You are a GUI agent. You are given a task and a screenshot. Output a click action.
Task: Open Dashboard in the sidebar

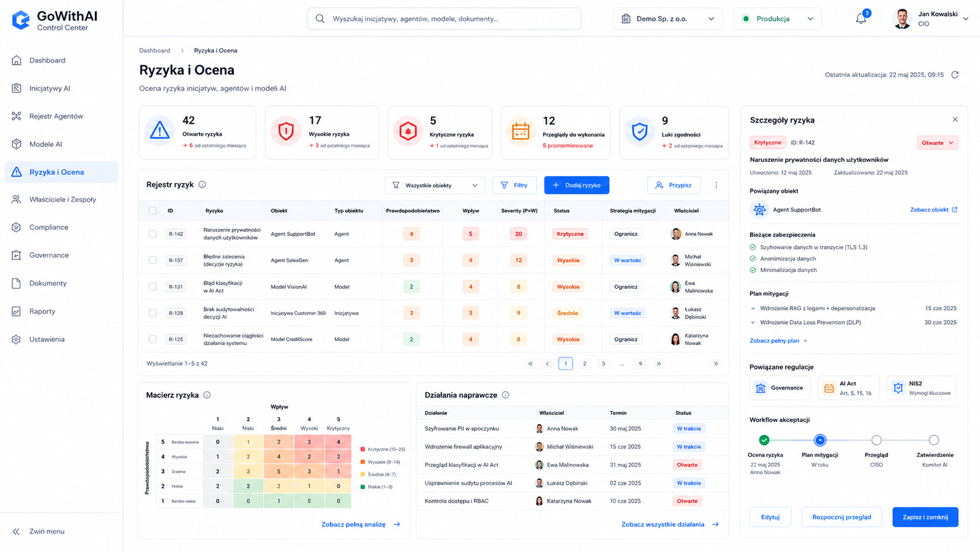coord(62,60)
